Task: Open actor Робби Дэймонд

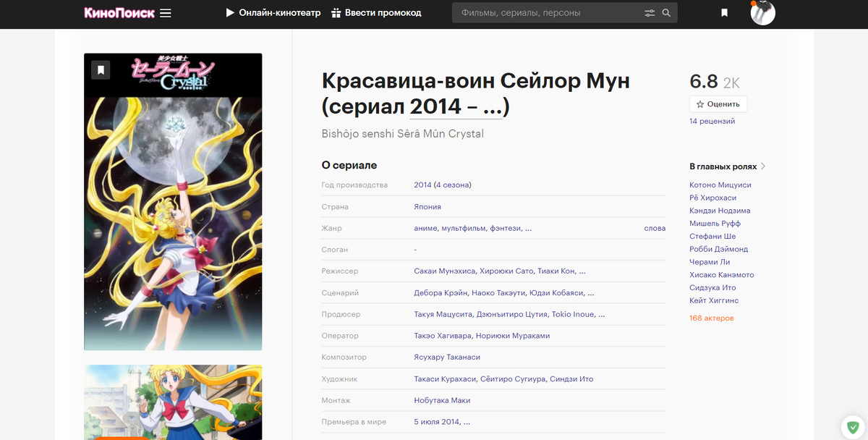Action: pyautogui.click(x=718, y=249)
